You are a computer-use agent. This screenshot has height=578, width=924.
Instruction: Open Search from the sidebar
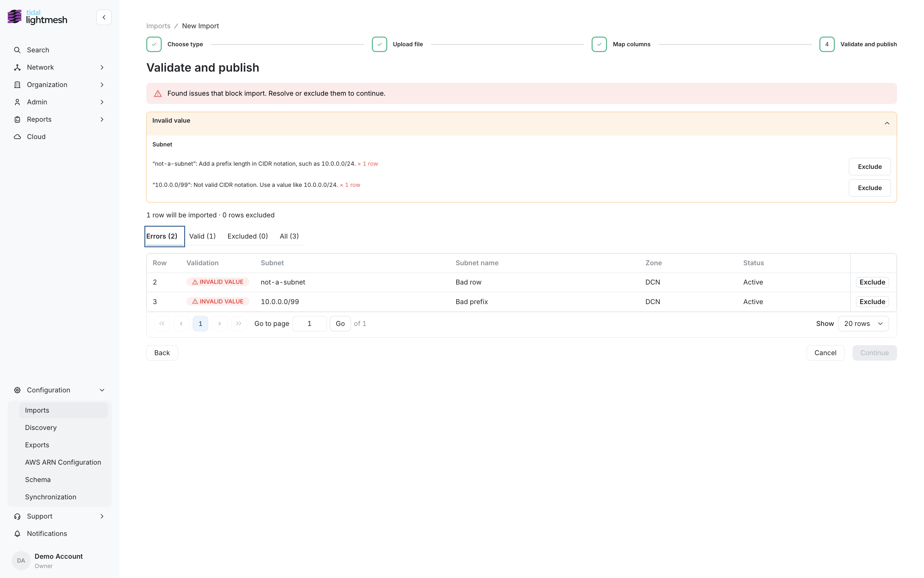pyautogui.click(x=60, y=50)
